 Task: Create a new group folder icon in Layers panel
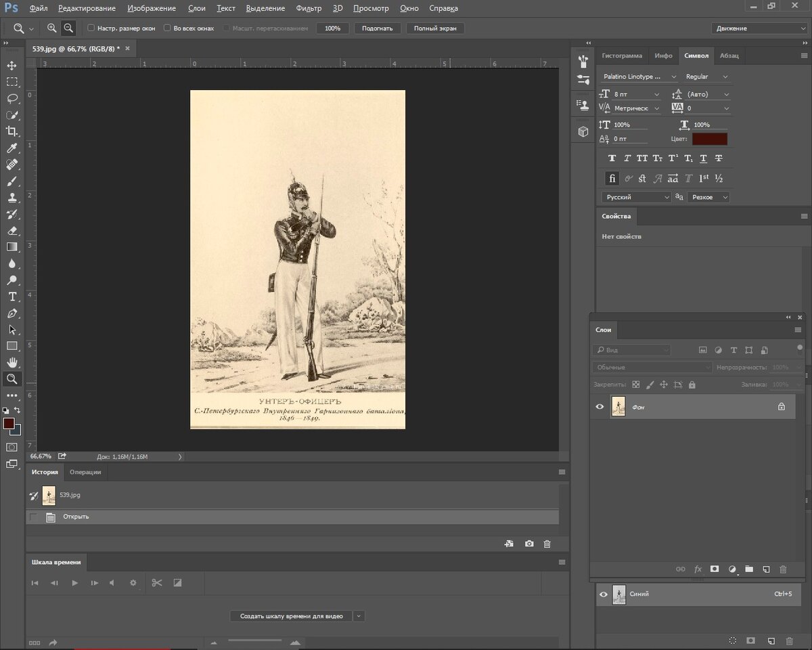pyautogui.click(x=749, y=569)
